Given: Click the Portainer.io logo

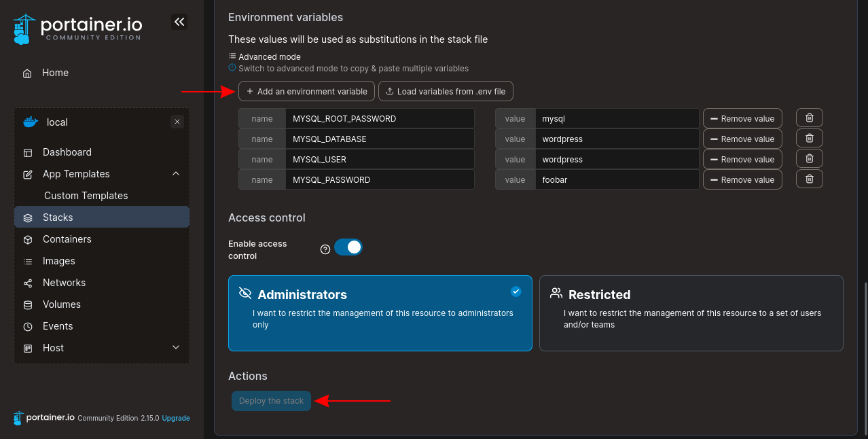Looking at the screenshot, I should (77, 29).
